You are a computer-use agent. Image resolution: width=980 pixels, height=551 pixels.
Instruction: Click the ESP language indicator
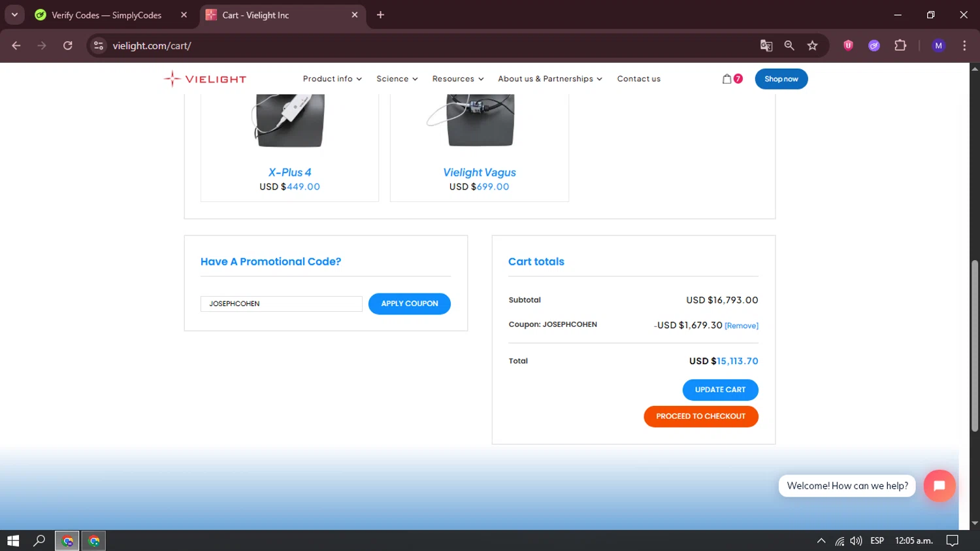tap(877, 541)
